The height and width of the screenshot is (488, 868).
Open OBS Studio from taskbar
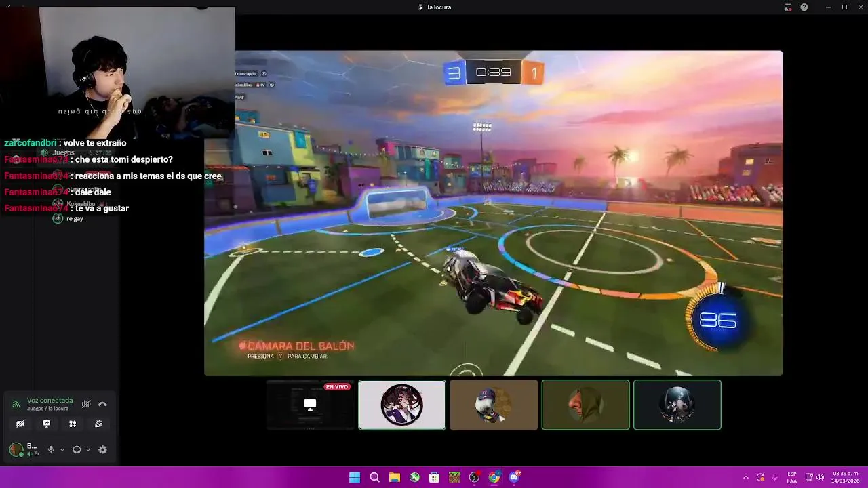pyautogui.click(x=474, y=477)
